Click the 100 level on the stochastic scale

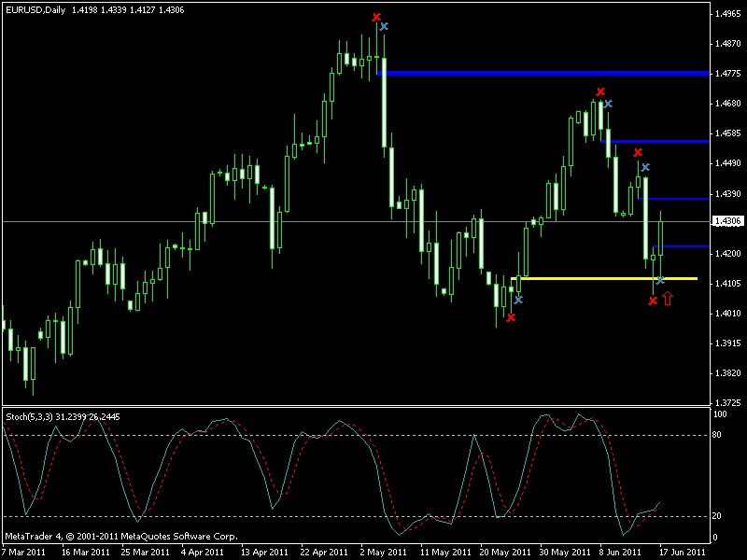[x=720, y=414]
